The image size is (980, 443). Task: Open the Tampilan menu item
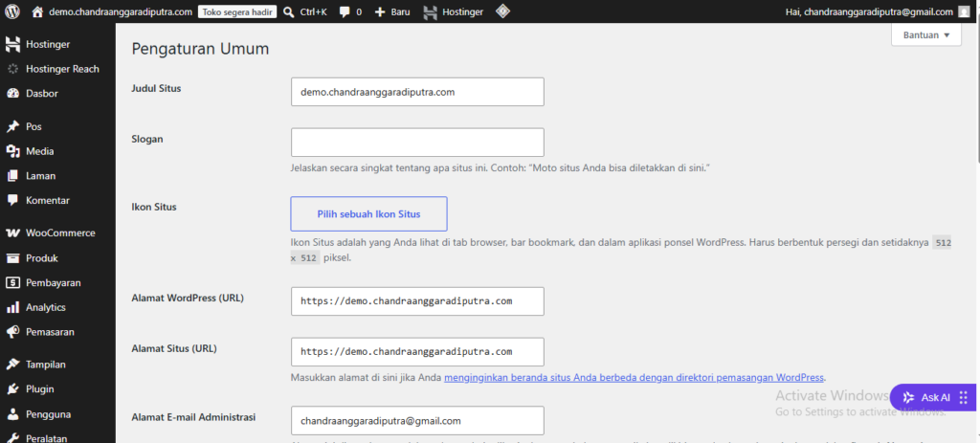pos(57,365)
